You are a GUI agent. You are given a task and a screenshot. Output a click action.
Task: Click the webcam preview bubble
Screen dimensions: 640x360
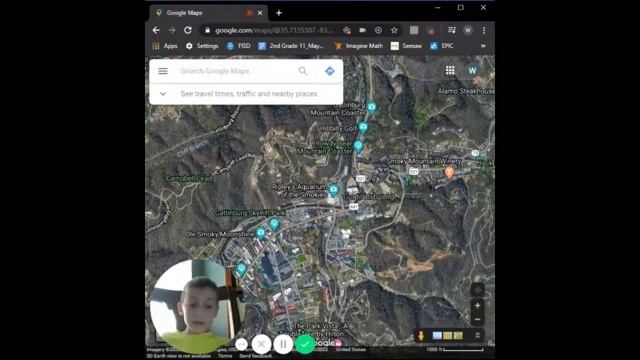(x=197, y=306)
